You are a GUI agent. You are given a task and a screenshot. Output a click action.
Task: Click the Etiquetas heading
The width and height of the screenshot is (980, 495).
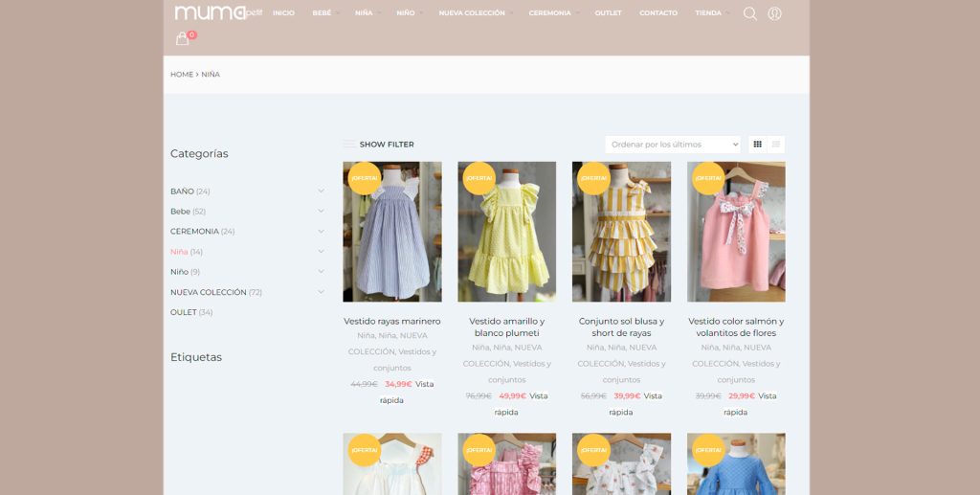pyautogui.click(x=196, y=357)
